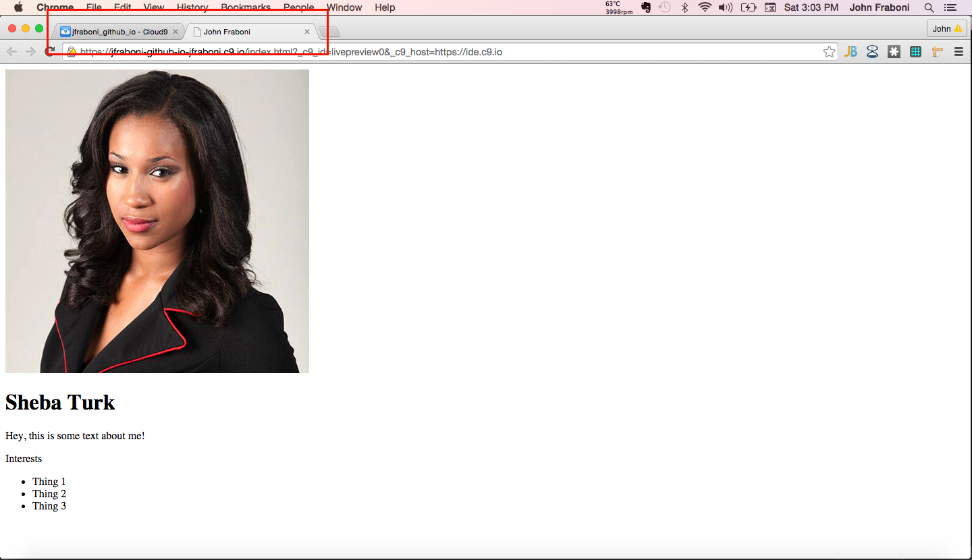Open the JB extension icon
972x560 pixels.
coord(850,52)
